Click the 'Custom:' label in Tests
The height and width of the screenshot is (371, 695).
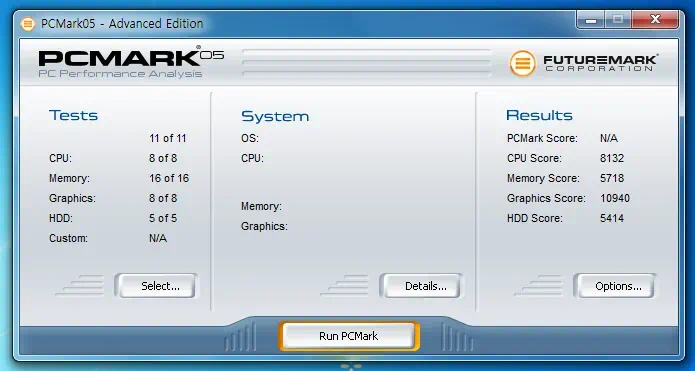tap(68, 238)
